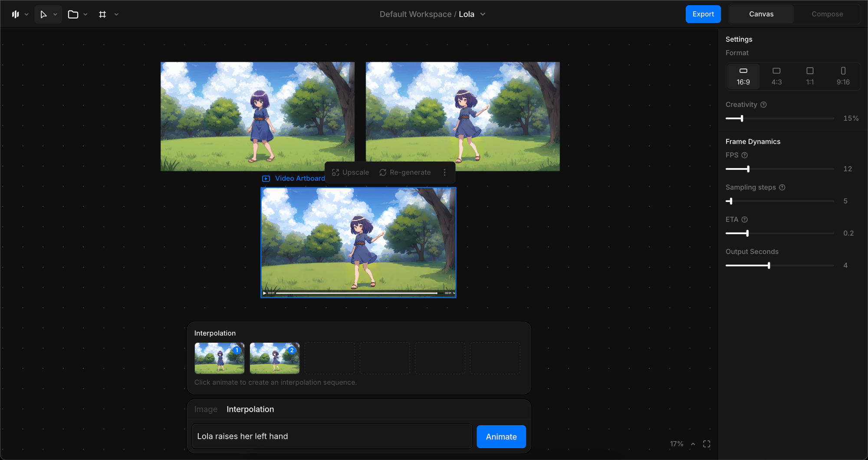The height and width of the screenshot is (460, 868).
Task: Click Default Workspace breadcrumb
Action: point(415,14)
